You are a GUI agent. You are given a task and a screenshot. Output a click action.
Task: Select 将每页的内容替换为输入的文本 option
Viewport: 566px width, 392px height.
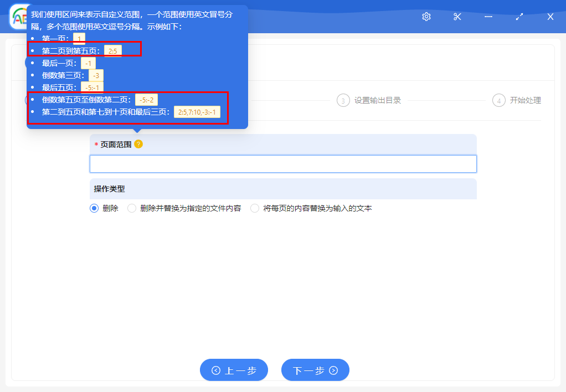[254, 208]
